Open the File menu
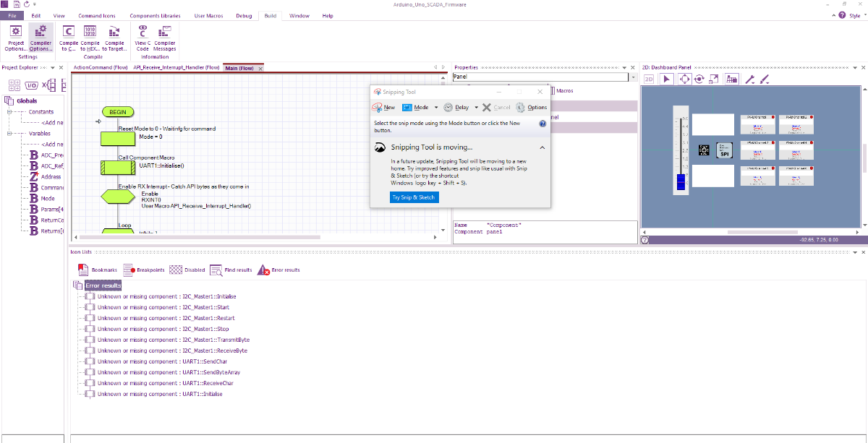The width and height of the screenshot is (868, 443). tap(12, 15)
